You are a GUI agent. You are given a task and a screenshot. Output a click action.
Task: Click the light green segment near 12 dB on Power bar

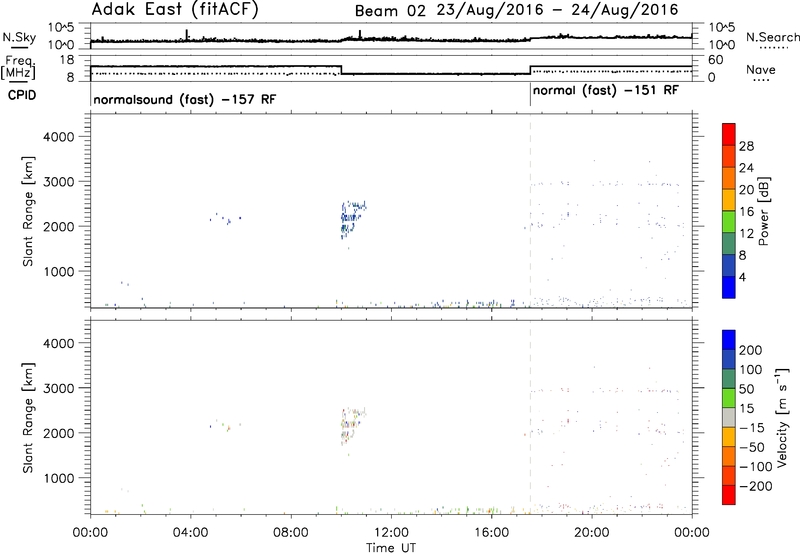tap(729, 221)
